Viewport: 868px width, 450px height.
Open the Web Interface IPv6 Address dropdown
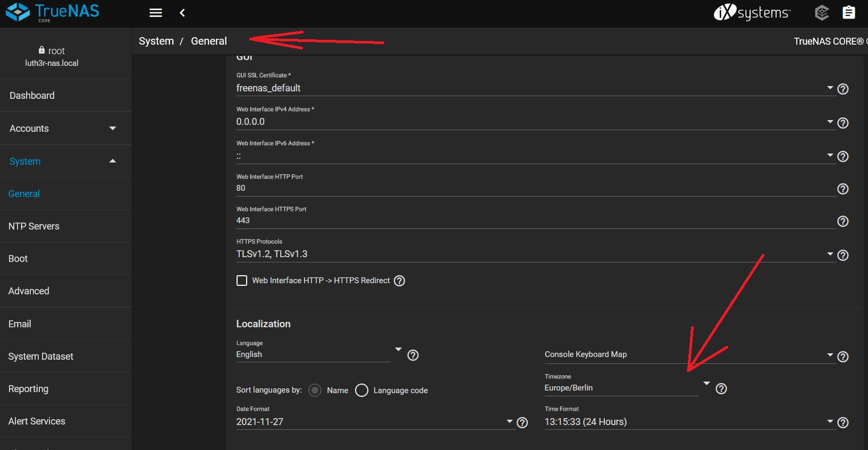pos(536,156)
